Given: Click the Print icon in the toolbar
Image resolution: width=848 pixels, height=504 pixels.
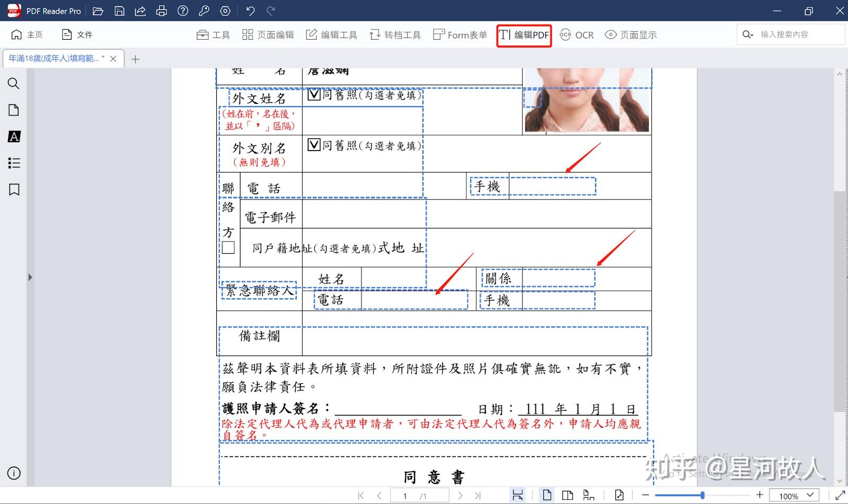Looking at the screenshot, I should (x=161, y=11).
